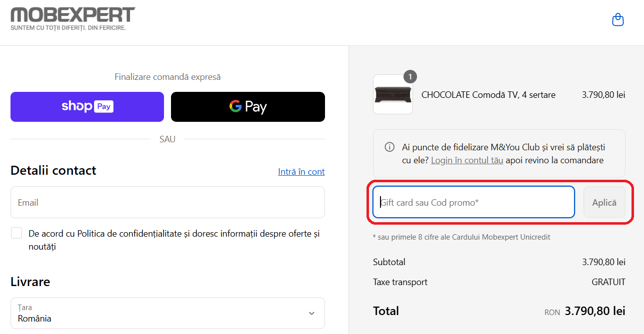This screenshot has width=644, height=334.
Task: Open the Login în contul tău link
Action: [x=467, y=160]
